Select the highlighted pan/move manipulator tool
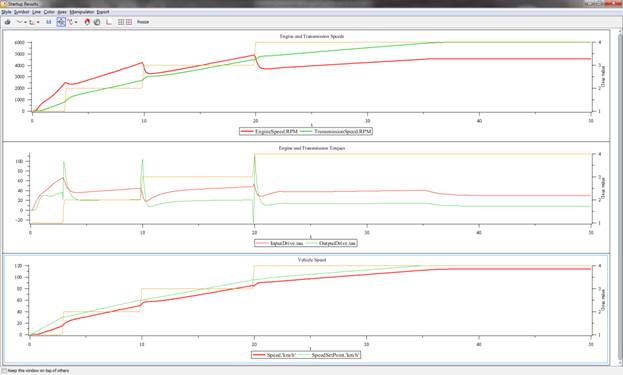The height and width of the screenshot is (375, 623). (x=61, y=22)
